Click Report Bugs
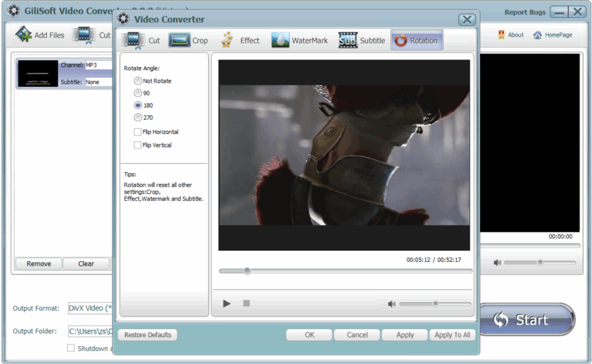Screen dimensions: 592x364 point(525,12)
